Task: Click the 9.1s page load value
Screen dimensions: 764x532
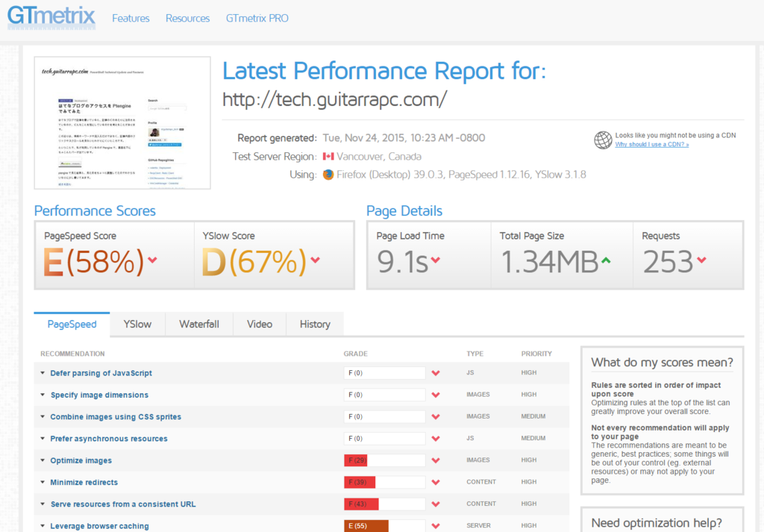Action: (x=402, y=262)
